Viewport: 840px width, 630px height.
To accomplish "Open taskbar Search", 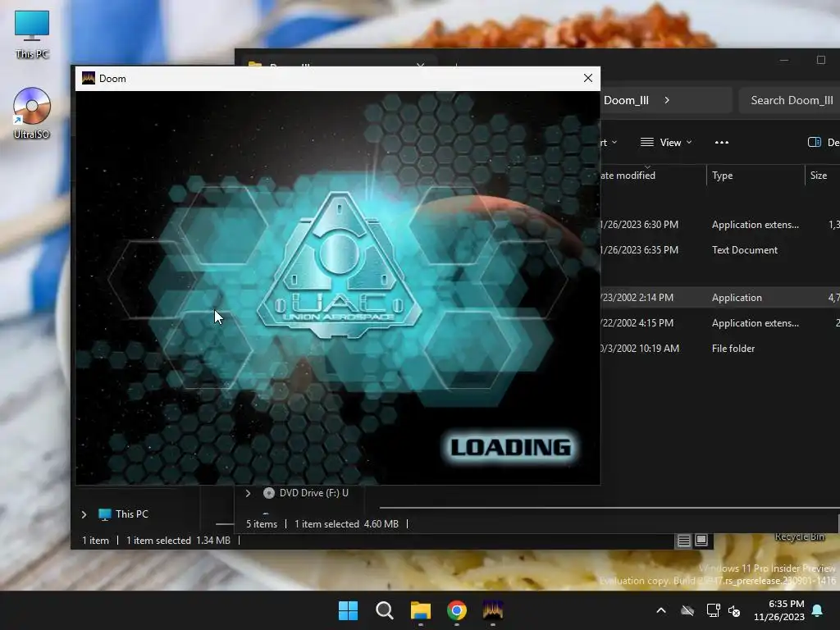I will [384, 610].
